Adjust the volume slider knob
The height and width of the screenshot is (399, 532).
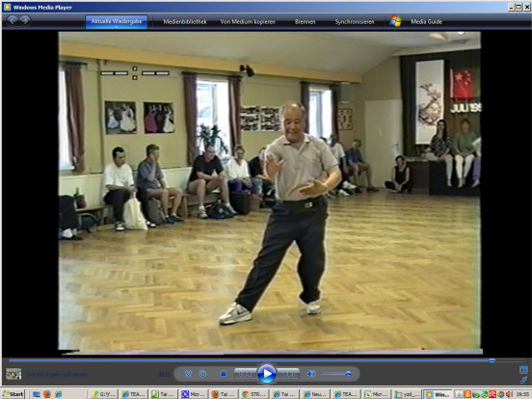(x=348, y=374)
